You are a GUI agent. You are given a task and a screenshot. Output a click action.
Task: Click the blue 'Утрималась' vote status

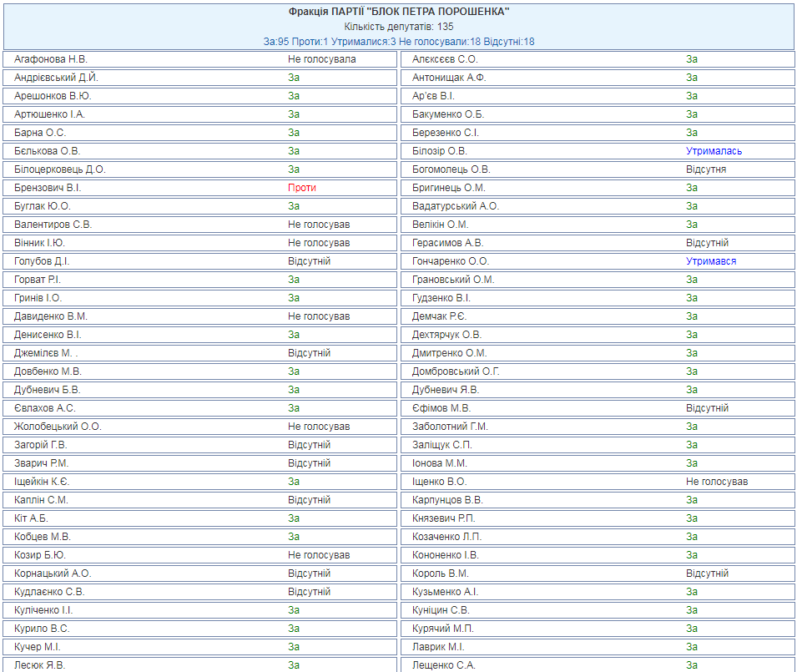714,151
